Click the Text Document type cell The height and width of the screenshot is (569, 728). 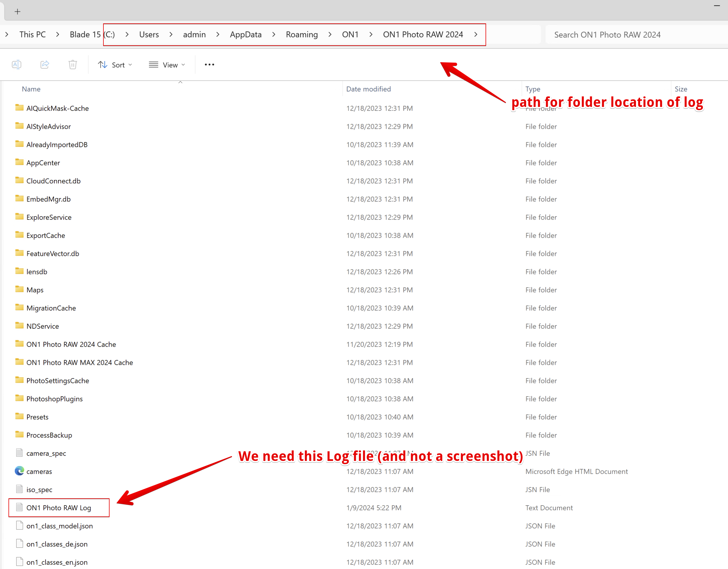coord(549,508)
